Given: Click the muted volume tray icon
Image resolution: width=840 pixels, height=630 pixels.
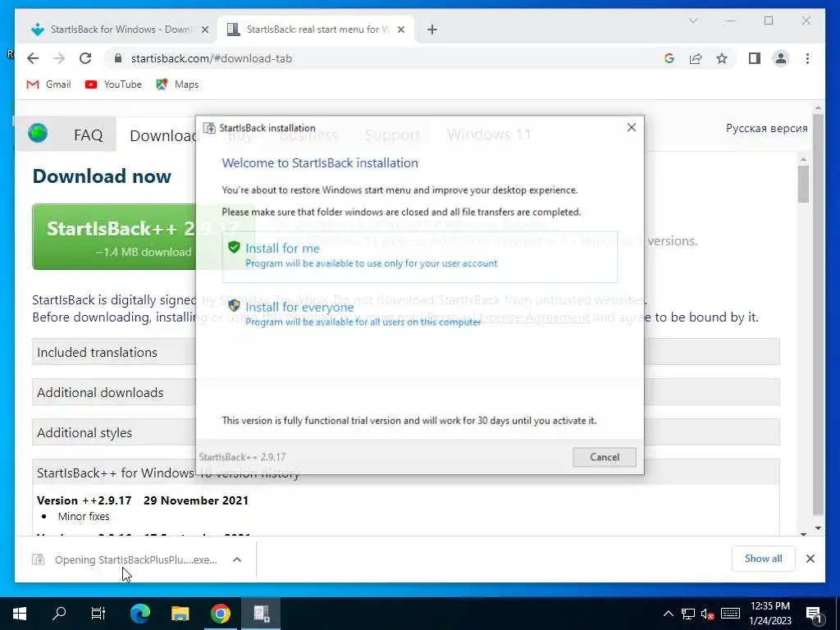Looking at the screenshot, I should 708,614.
